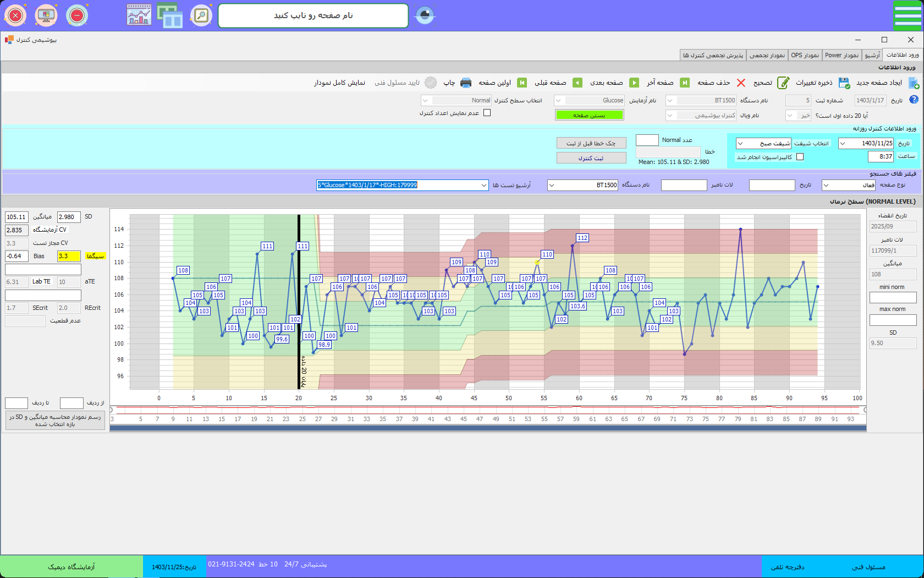Screen dimensions: 924x578
Task: Click the 'ثبت کنترل' button
Action: tap(591, 158)
